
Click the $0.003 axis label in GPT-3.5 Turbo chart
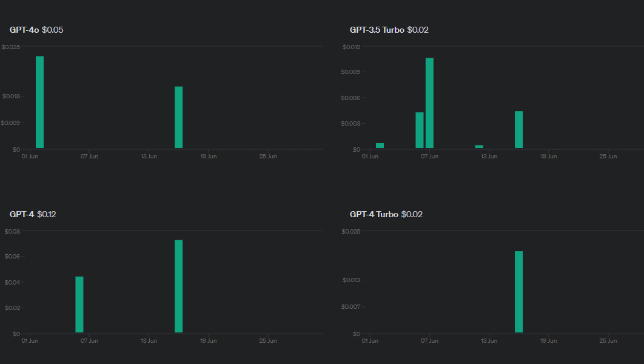pyautogui.click(x=351, y=123)
